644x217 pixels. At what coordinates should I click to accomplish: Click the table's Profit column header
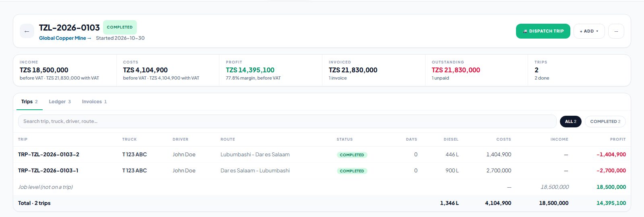tap(618, 139)
